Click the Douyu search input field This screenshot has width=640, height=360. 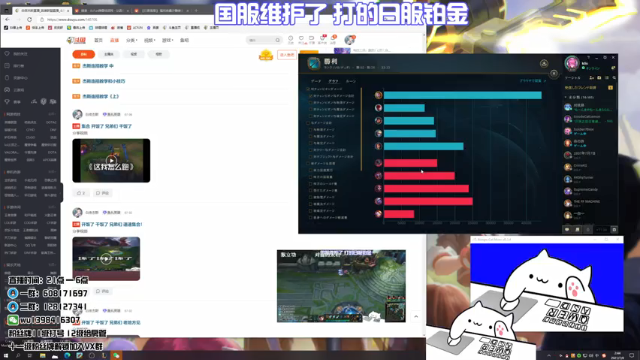261,40
